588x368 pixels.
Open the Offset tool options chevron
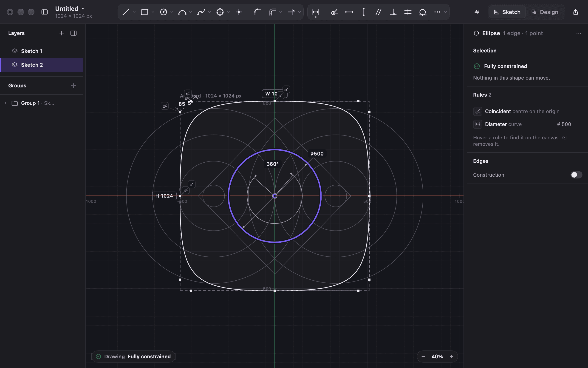(x=281, y=12)
